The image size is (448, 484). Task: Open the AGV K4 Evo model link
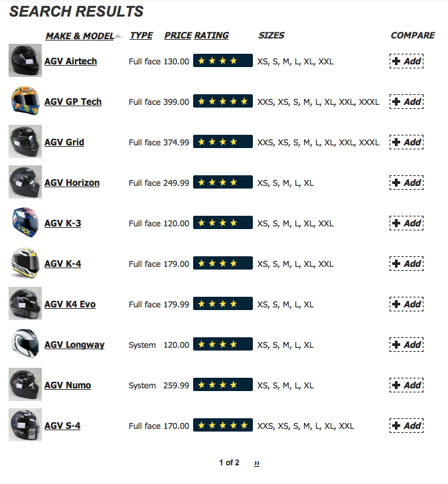[x=70, y=304]
